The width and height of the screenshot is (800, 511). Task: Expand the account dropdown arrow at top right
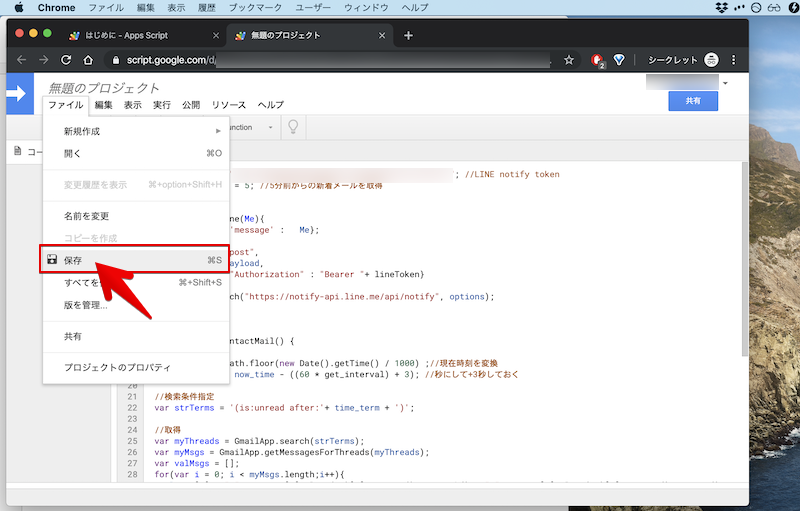(x=726, y=83)
